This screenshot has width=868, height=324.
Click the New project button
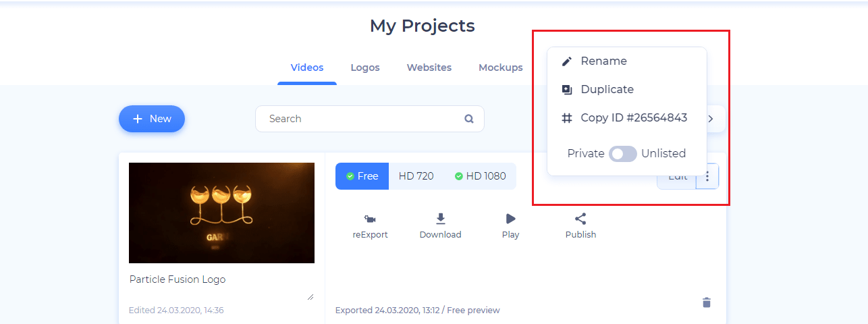click(x=152, y=119)
